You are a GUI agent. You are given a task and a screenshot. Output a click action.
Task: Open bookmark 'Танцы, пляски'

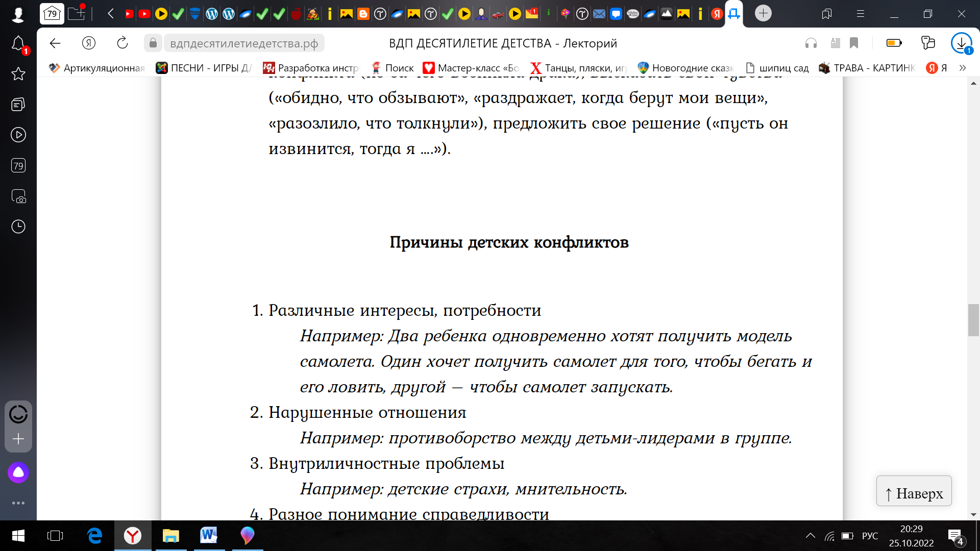click(578, 68)
